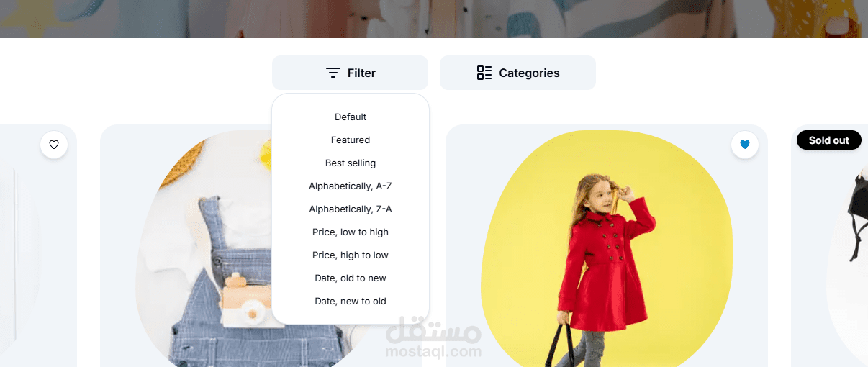
Task: Choose Date, old to new
Action: pos(351,278)
